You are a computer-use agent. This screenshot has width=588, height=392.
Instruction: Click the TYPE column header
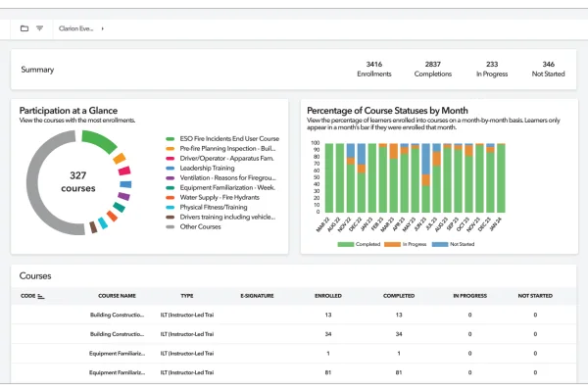(187, 295)
